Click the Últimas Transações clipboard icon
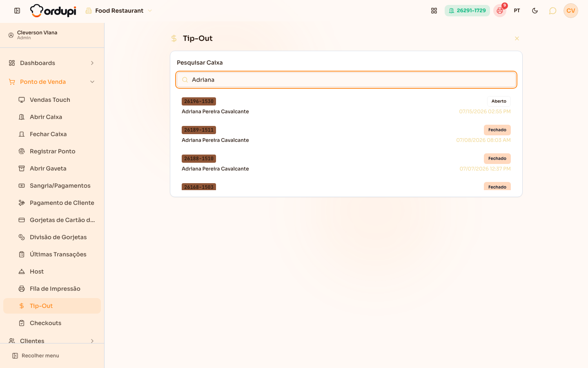 [22, 254]
